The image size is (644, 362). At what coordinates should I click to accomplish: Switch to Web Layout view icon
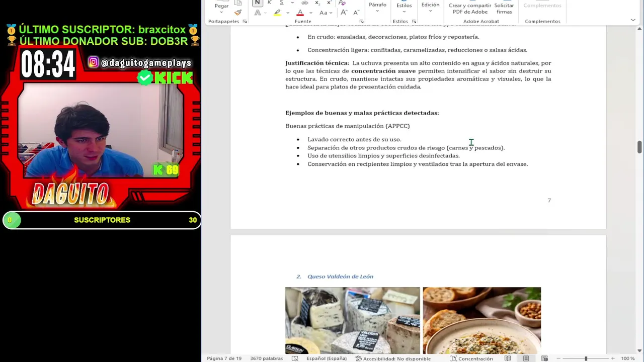pyautogui.click(x=544, y=358)
